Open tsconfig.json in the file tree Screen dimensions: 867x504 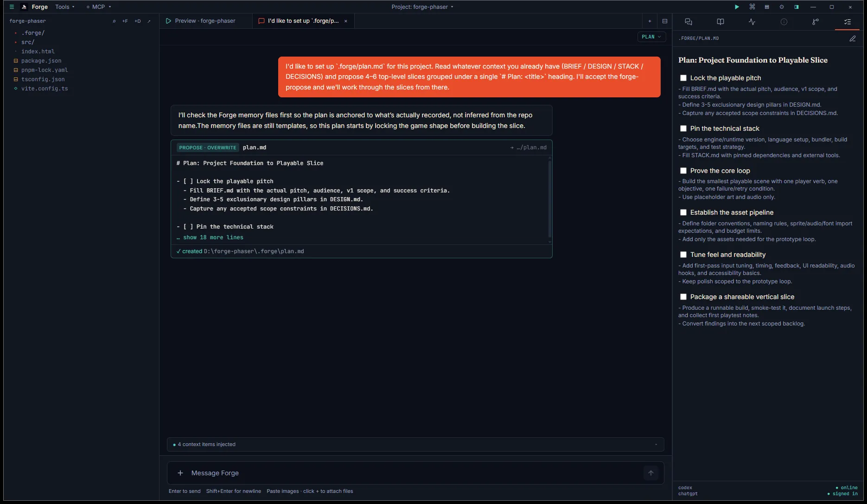(43, 79)
